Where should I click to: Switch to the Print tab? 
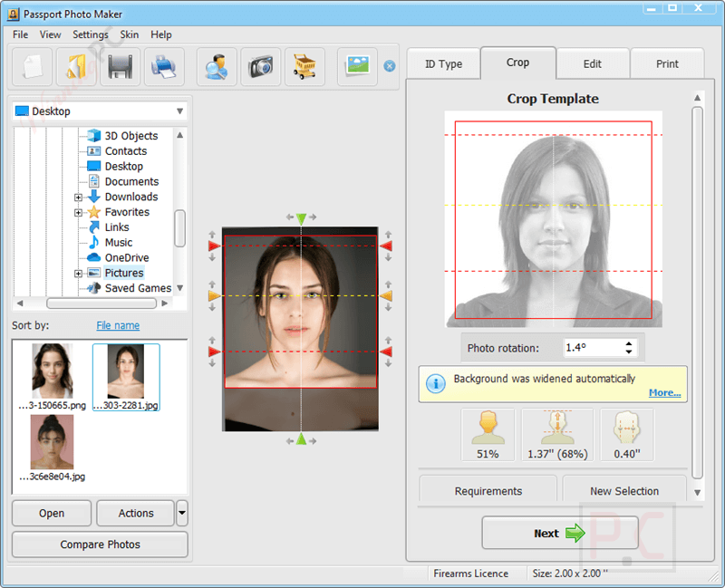coord(667,63)
